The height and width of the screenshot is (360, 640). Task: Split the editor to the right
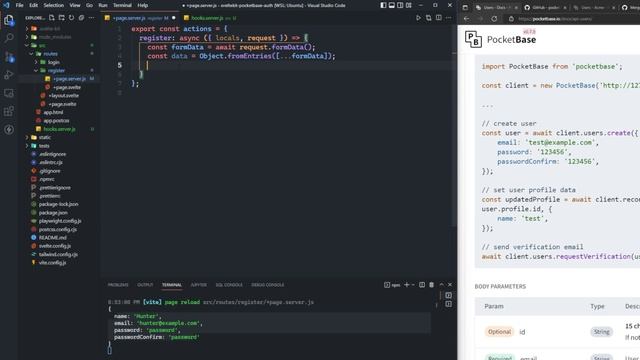point(439,18)
